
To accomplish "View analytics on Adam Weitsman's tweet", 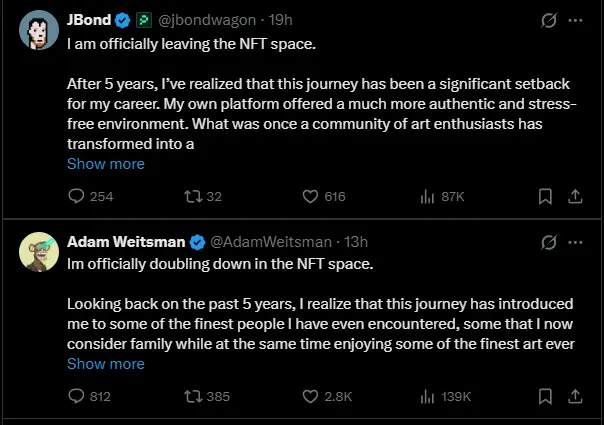I will pyautogui.click(x=426, y=396).
